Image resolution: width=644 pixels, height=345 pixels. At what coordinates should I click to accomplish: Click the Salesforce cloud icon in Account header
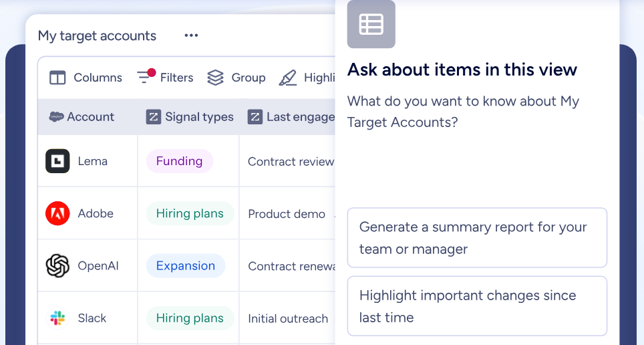point(56,117)
